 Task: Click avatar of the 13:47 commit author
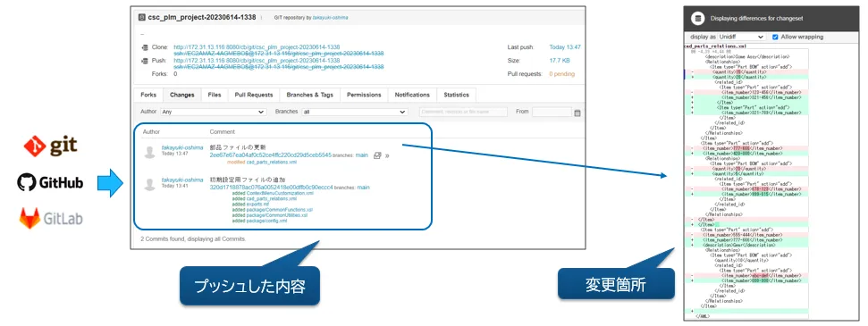tap(149, 153)
